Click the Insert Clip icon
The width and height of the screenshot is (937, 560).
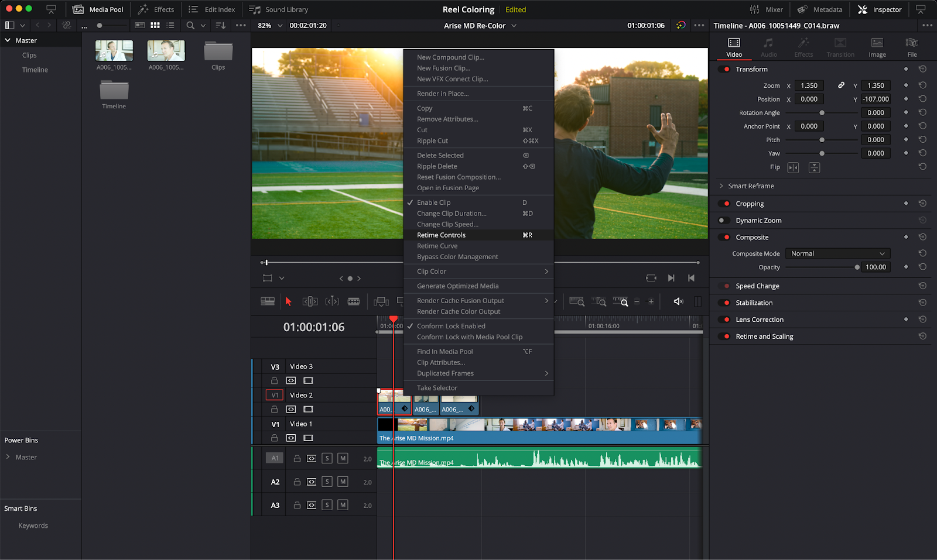click(x=381, y=301)
